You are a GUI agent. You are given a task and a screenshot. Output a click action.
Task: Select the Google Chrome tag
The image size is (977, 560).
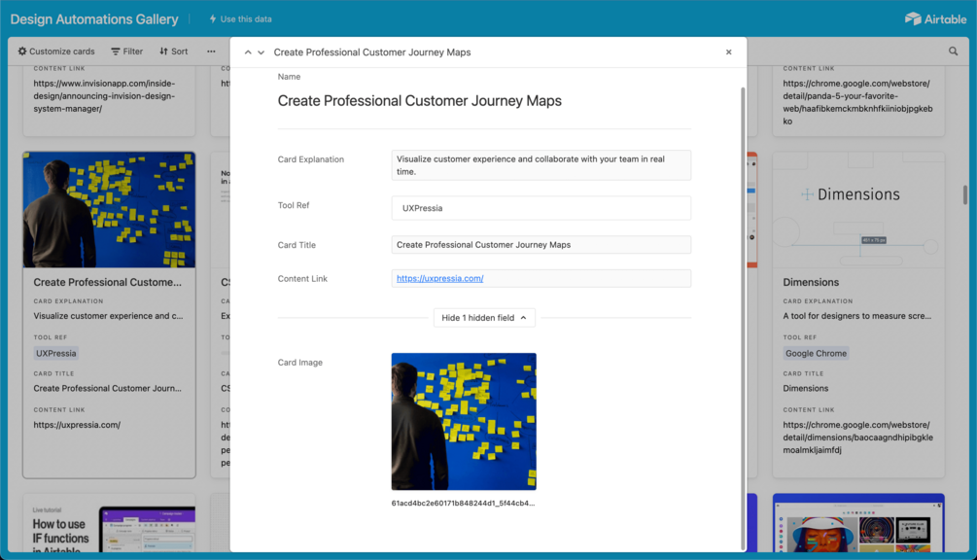point(816,353)
